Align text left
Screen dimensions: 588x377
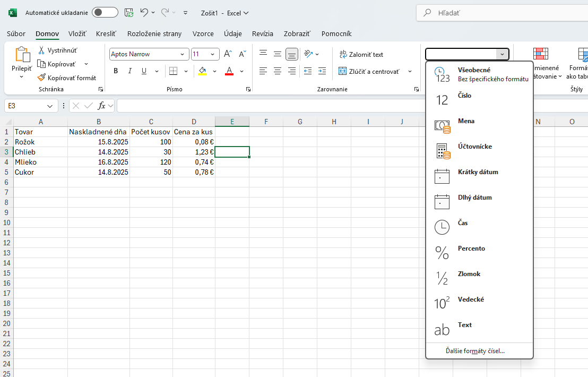click(263, 71)
